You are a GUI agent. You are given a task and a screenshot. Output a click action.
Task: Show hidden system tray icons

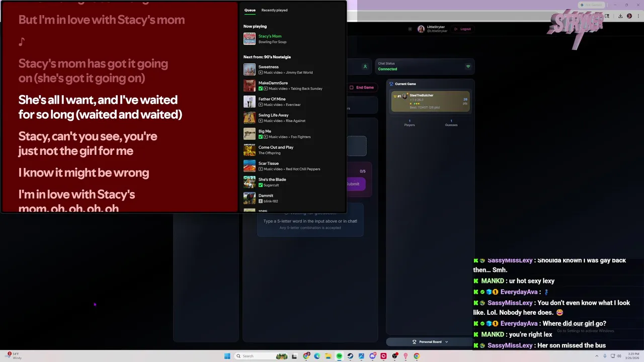pos(597,356)
